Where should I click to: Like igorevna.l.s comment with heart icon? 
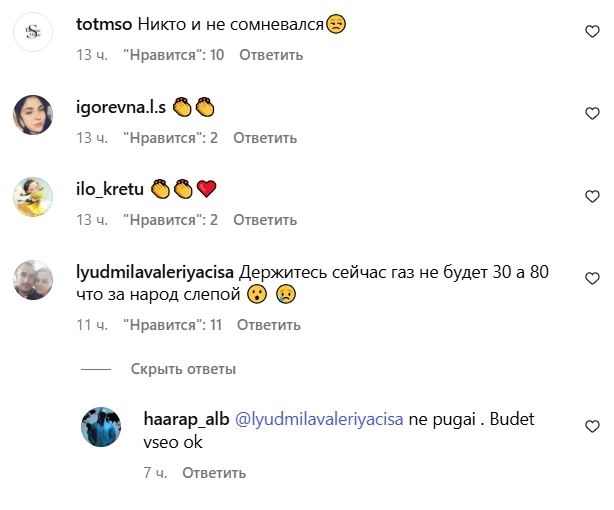592,114
